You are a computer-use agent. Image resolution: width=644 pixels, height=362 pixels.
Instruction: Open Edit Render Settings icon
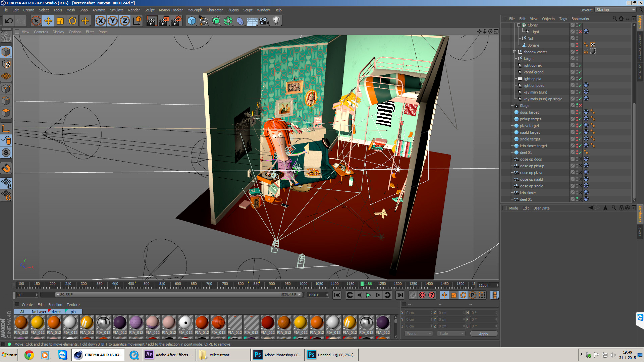pyautogui.click(x=176, y=21)
